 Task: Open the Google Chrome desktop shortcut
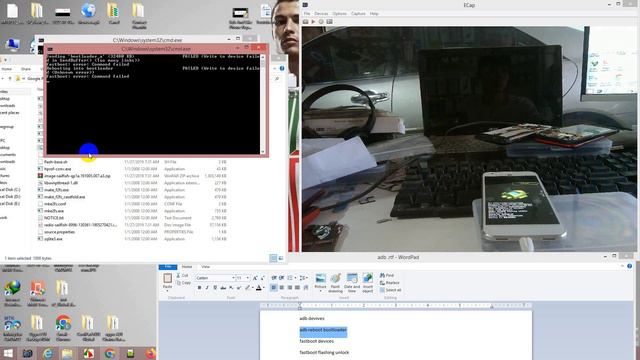tap(63, 328)
